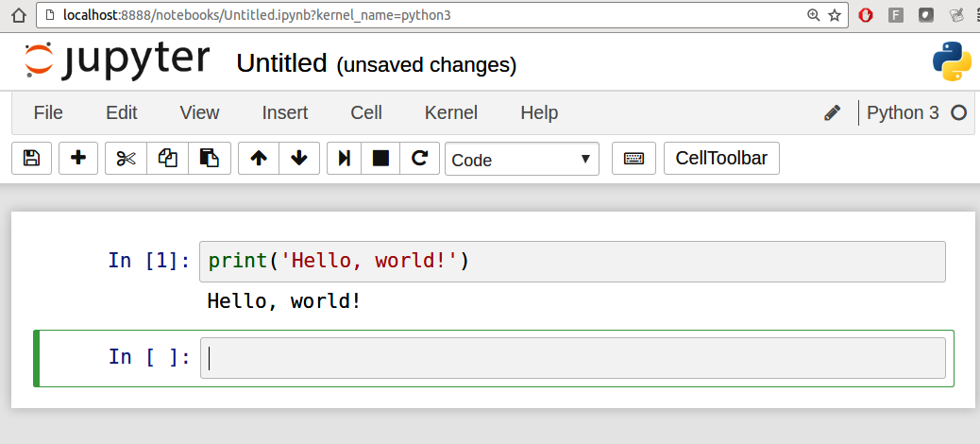The image size is (980, 444).
Task: Open the command palette keyboard icon
Action: coord(634,159)
